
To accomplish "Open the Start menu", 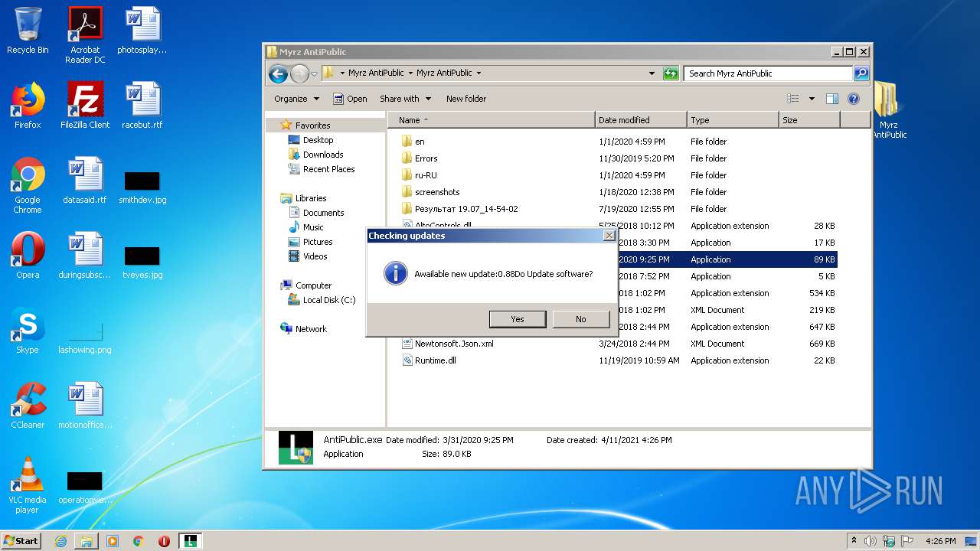I will click(x=21, y=541).
